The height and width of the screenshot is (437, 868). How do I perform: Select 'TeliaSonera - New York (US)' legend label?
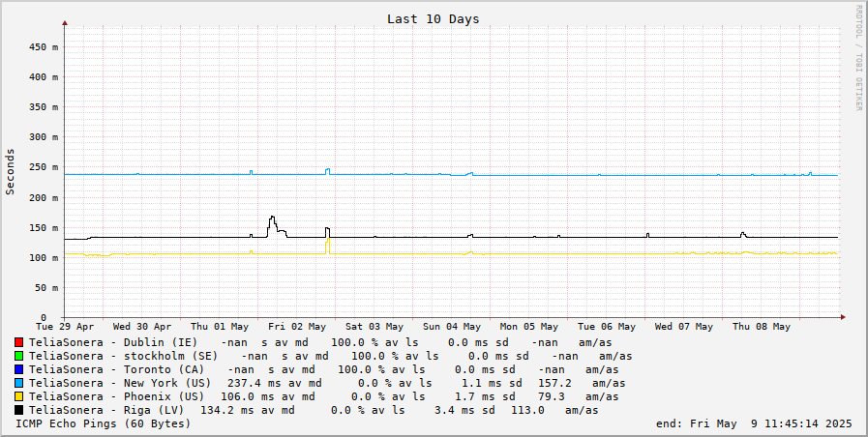click(120, 383)
